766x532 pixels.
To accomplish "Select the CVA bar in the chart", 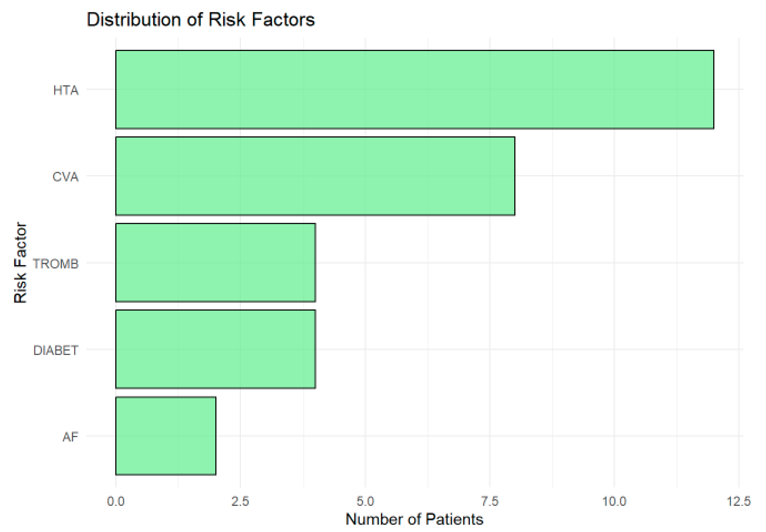I will [x=315, y=176].
